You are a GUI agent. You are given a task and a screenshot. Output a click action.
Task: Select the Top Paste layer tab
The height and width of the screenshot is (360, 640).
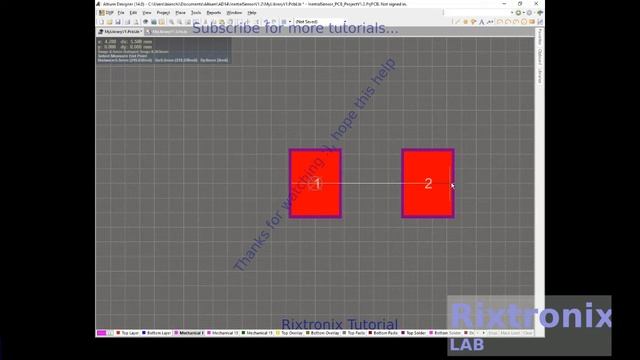click(354, 333)
